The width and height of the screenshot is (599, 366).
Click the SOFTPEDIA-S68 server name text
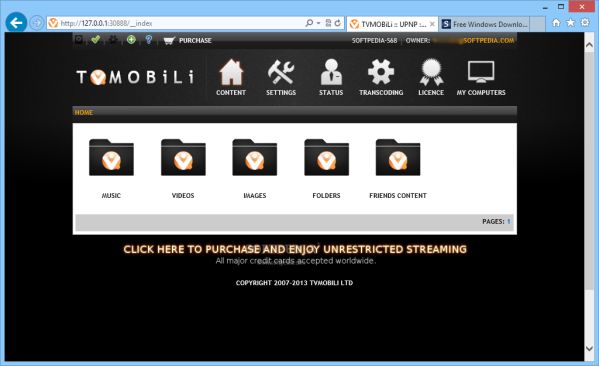[x=374, y=40]
